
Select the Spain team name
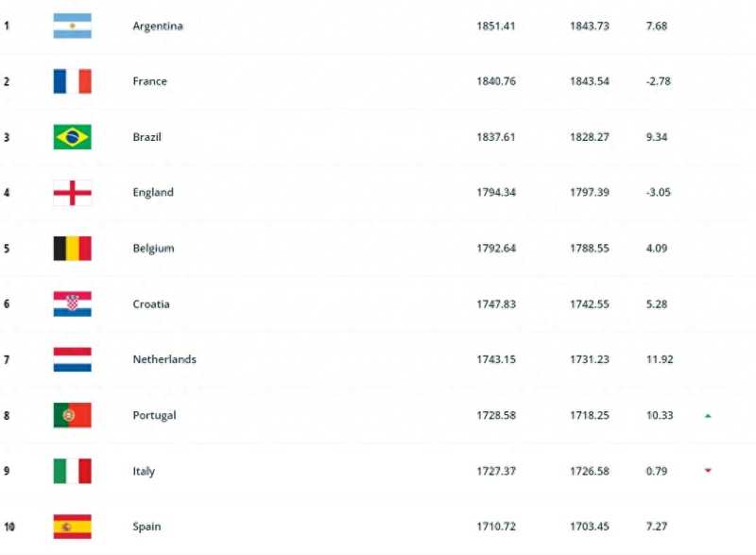tap(146, 527)
